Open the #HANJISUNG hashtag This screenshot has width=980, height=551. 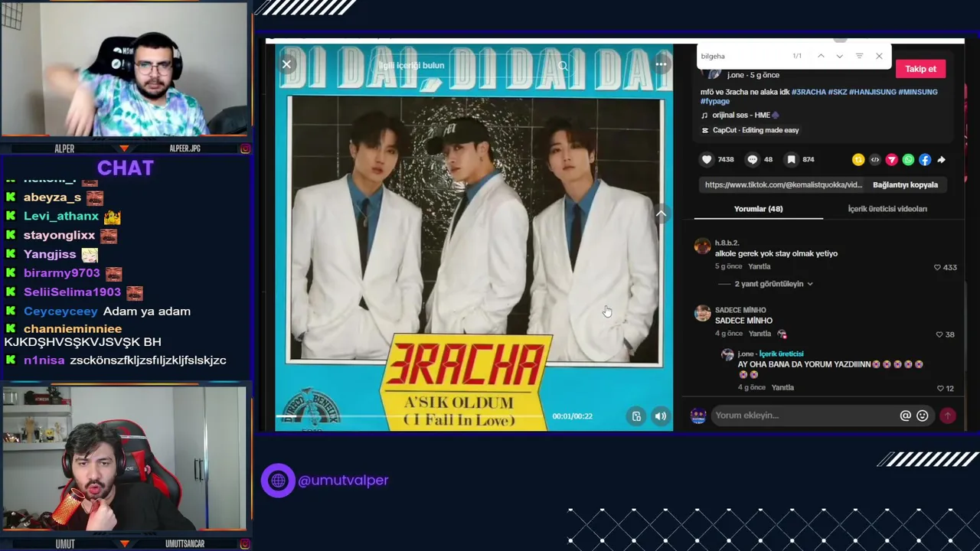click(x=872, y=92)
